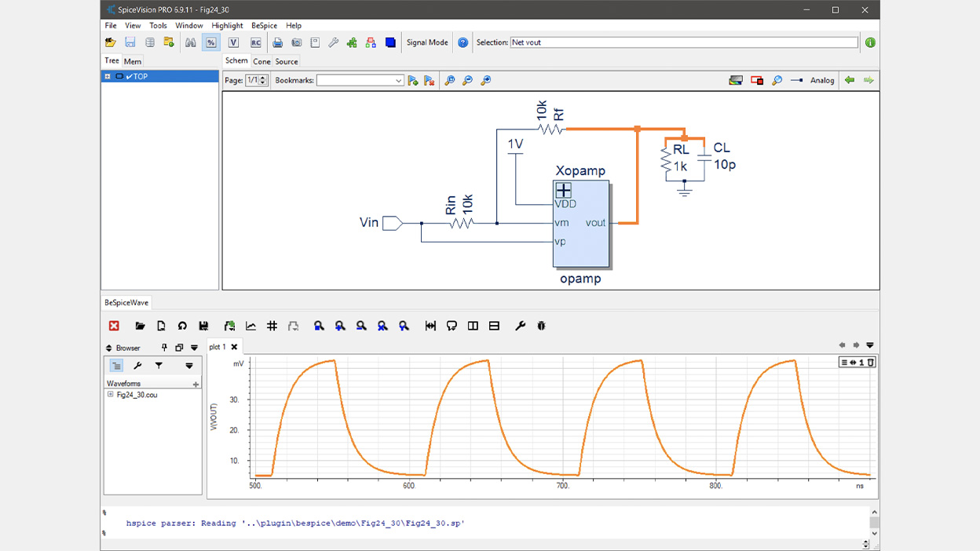Click the camera screenshot icon
Screen dimensions: 980x551
tap(296, 42)
